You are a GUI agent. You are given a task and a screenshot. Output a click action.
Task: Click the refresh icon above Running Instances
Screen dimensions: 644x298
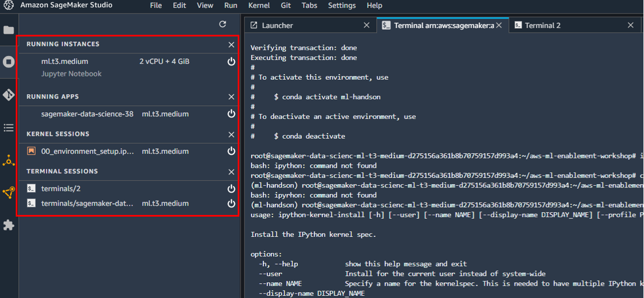pyautogui.click(x=223, y=24)
